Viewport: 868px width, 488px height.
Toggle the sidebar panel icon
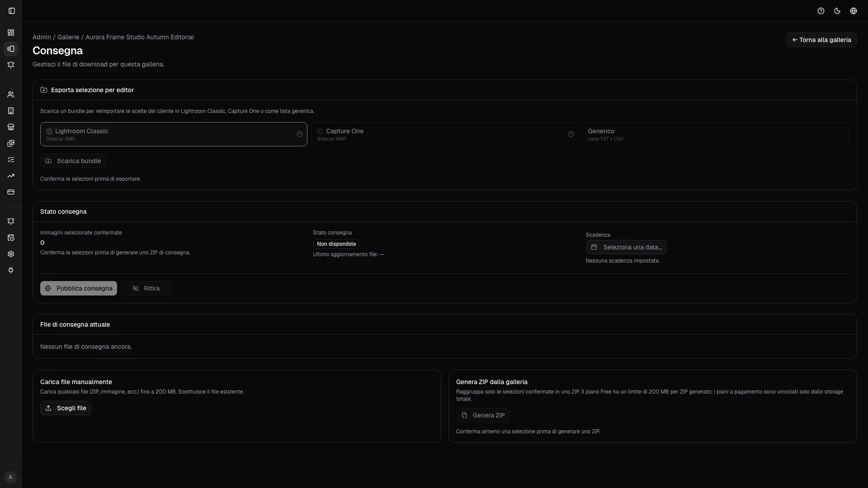[x=12, y=11]
